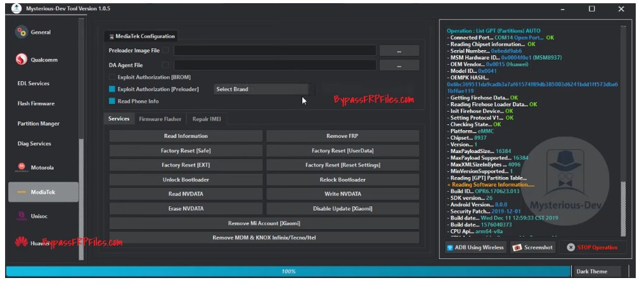The image size is (644, 285).
Task: Uncheck Exploit Authorization [Preloader]
Action: pyautogui.click(x=112, y=89)
